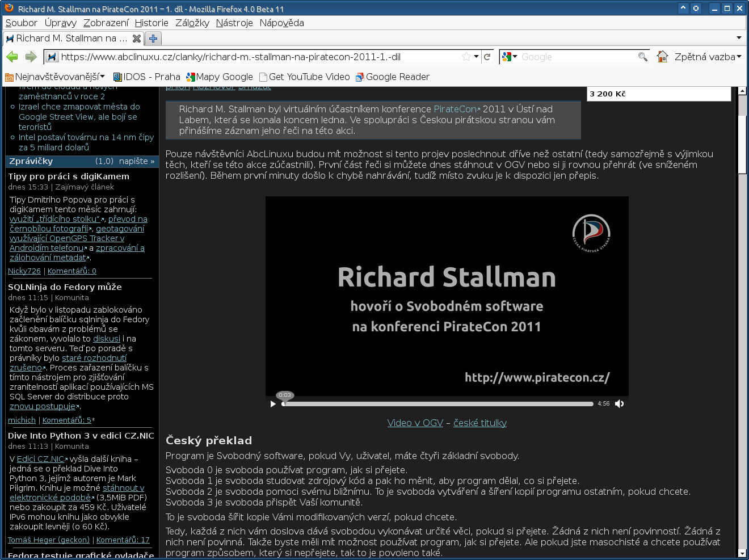Screen dimensions: 749x560
Task: Go back with the green back arrow
Action: point(12,57)
